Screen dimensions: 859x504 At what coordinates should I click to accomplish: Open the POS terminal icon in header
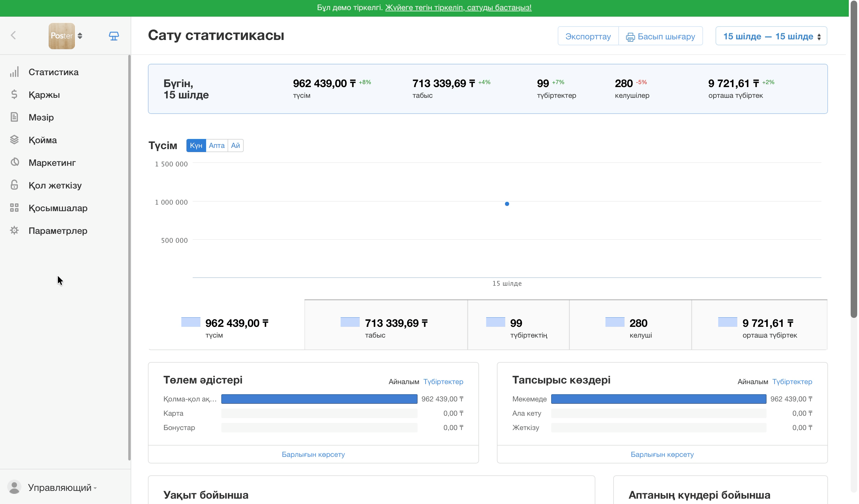(114, 36)
